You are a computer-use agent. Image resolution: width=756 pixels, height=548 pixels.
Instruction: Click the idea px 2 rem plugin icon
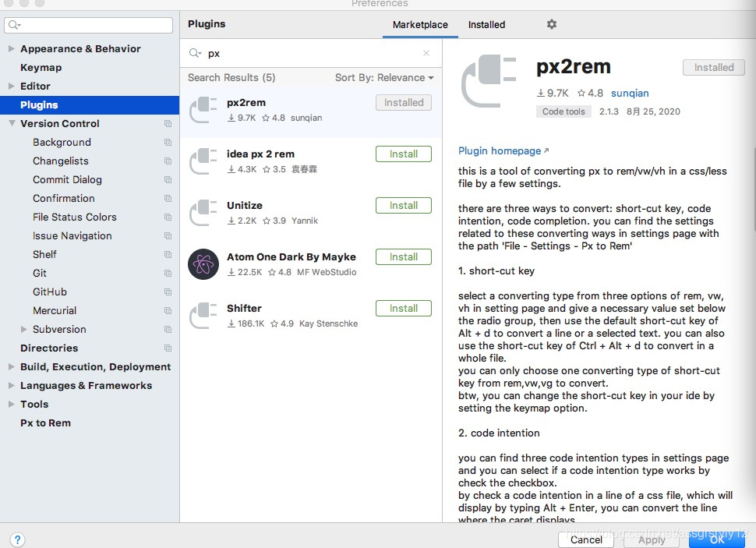[x=203, y=161]
